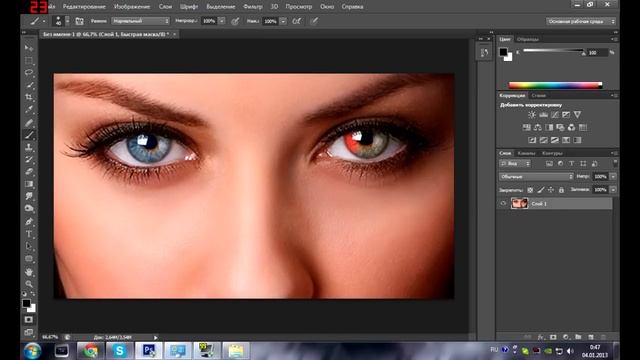Open workspace switcher dropdown
This screenshot has width=640, height=360.
pos(581,21)
